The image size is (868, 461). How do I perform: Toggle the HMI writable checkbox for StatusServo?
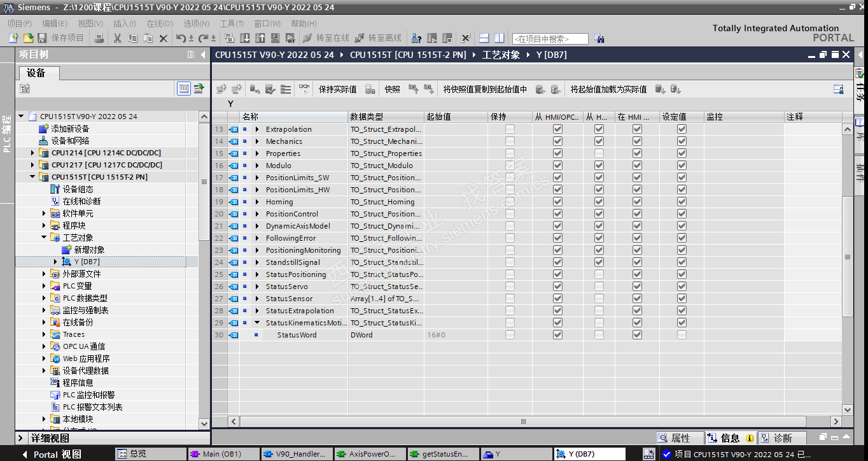click(x=599, y=287)
